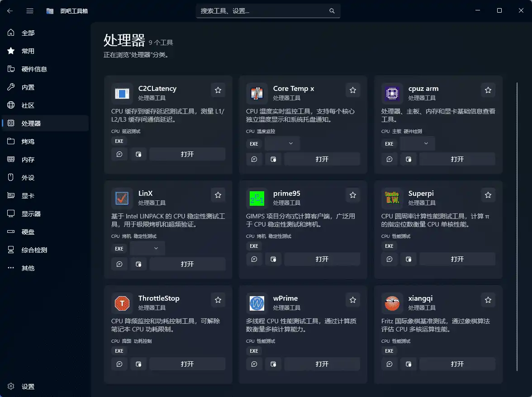Open Superpi comment bubble icon

(389, 259)
